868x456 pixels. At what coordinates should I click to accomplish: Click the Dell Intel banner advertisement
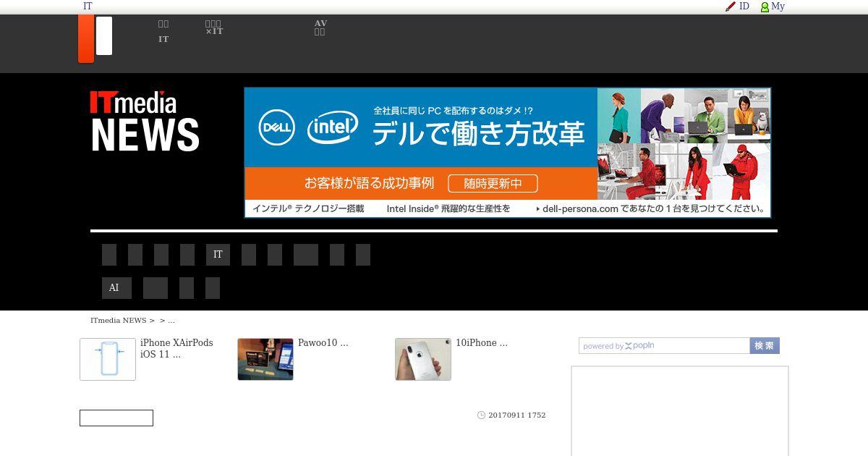507,153
